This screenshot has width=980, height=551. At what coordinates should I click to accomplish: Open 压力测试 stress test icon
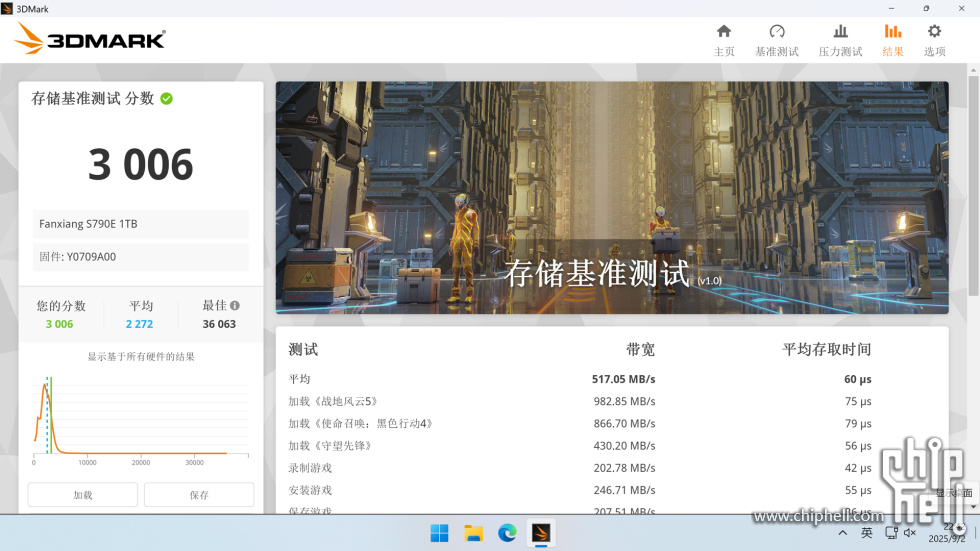pos(840,39)
